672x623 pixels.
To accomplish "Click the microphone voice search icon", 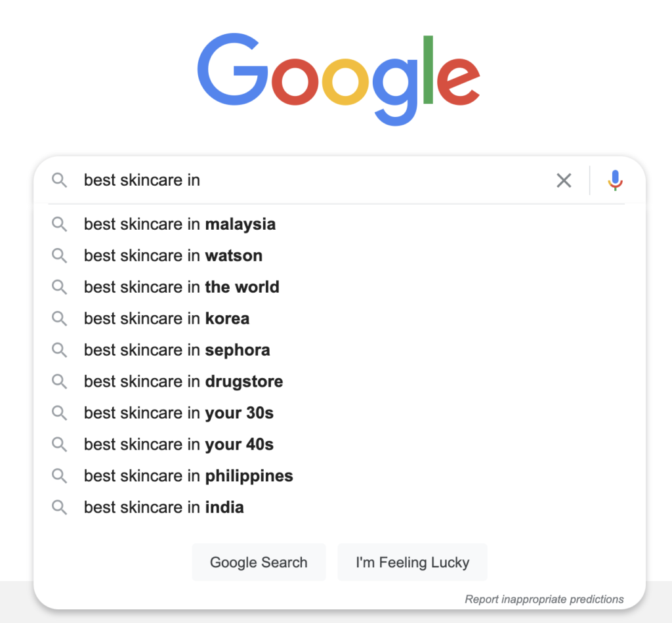I will click(615, 180).
